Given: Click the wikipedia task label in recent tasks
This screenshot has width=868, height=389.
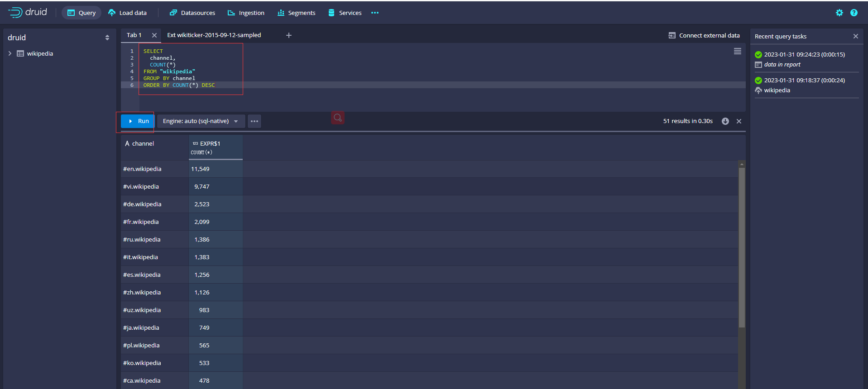Looking at the screenshot, I should coord(777,90).
